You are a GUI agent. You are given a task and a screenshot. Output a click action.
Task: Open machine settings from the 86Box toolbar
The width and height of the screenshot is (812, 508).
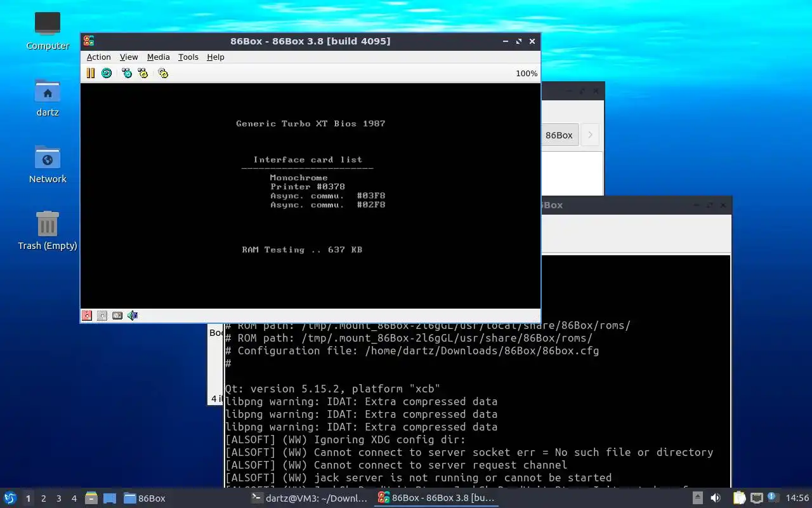163,73
